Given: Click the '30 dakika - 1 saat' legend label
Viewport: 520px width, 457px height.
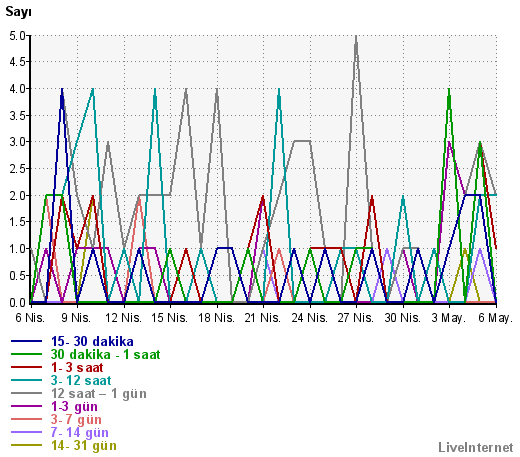Looking at the screenshot, I should [x=105, y=355].
